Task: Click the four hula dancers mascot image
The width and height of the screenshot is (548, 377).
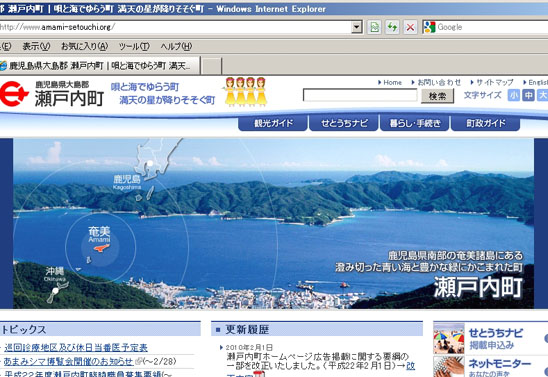Action: pyautogui.click(x=246, y=92)
